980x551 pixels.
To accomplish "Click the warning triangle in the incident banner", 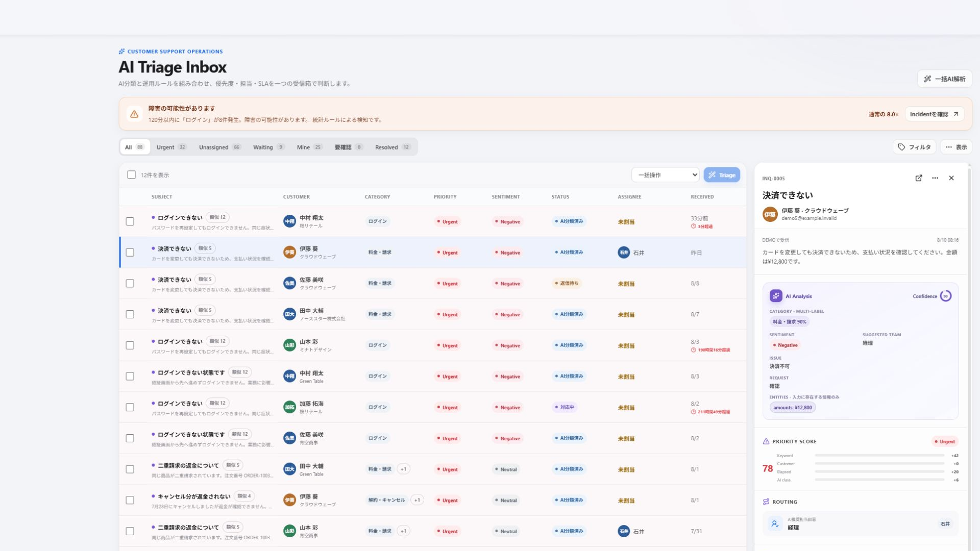I will [x=134, y=114].
